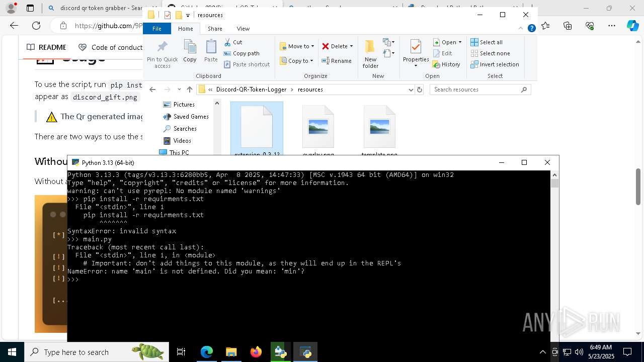Screen dimensions: 644x362
Task: Open Edge tab actions menu icon
Action: tap(30, 8)
